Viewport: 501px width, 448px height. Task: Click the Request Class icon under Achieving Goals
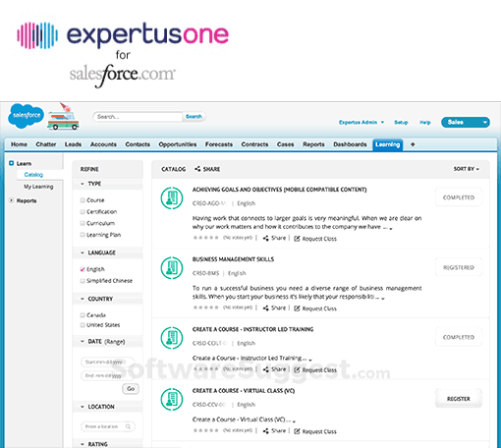(x=297, y=239)
